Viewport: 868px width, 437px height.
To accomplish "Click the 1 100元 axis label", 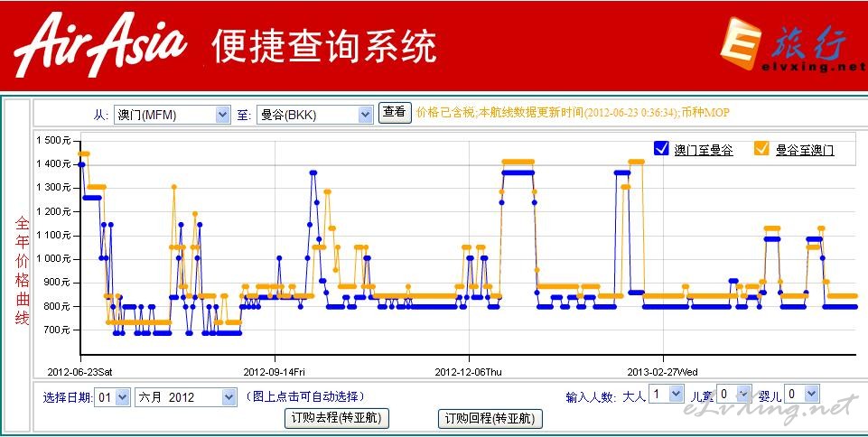I will click(x=53, y=235).
